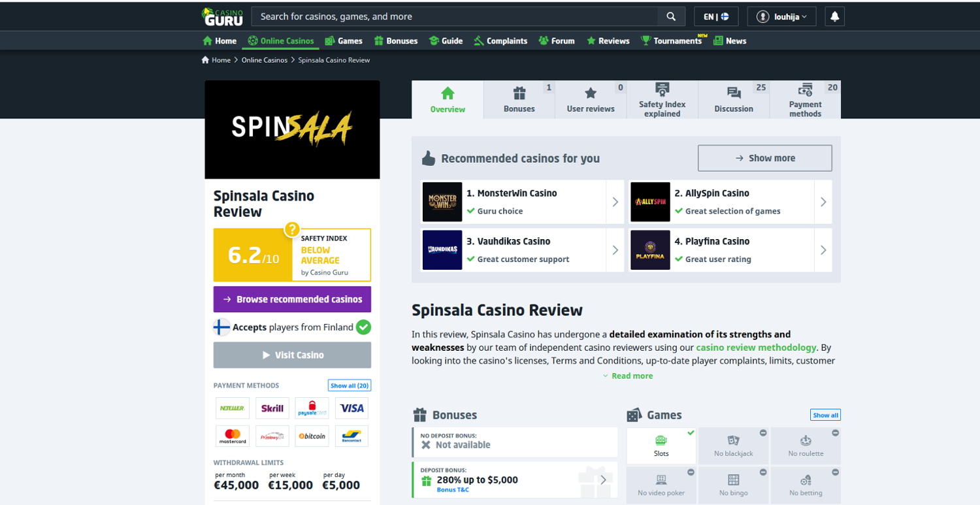Click the No roulette game tile

806,446
